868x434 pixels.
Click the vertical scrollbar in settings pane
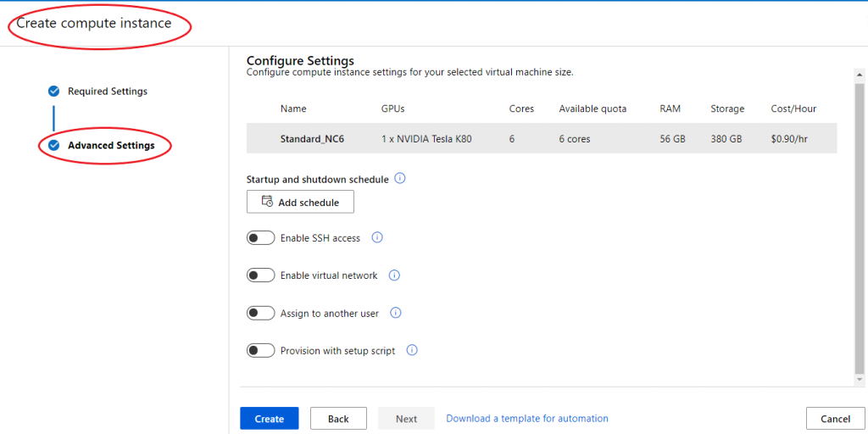859,229
